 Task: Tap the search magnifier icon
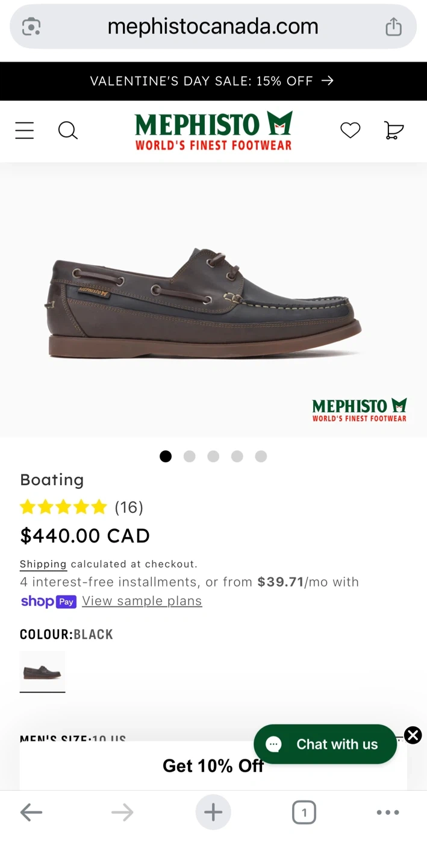[67, 130]
